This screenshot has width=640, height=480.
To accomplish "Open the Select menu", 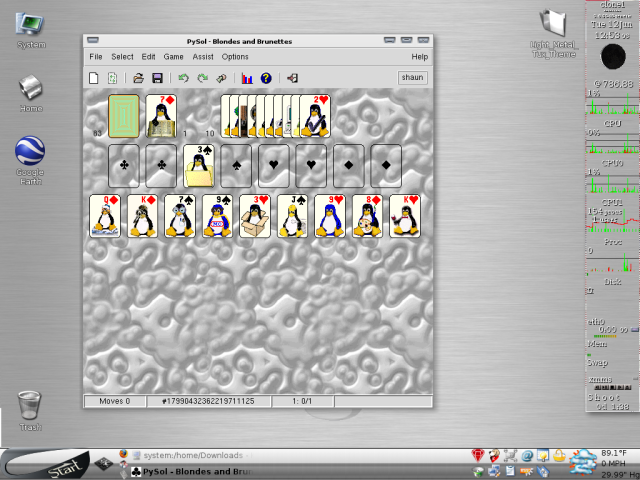I will (122, 57).
